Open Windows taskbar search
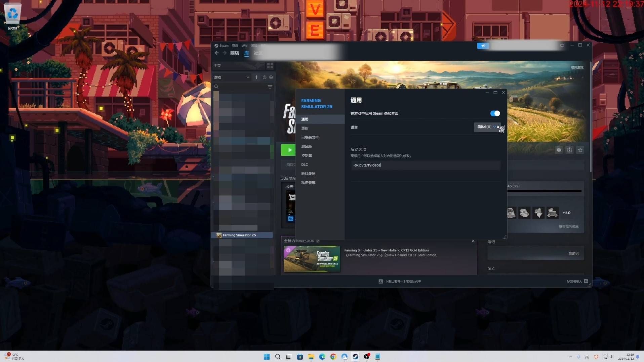Viewport: 644px width, 362px height. 278,357
